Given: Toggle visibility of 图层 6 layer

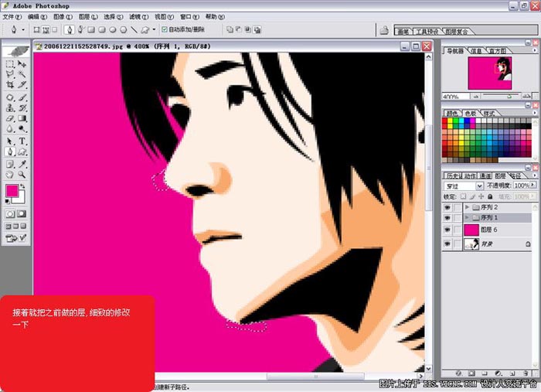Looking at the screenshot, I should click(447, 230).
